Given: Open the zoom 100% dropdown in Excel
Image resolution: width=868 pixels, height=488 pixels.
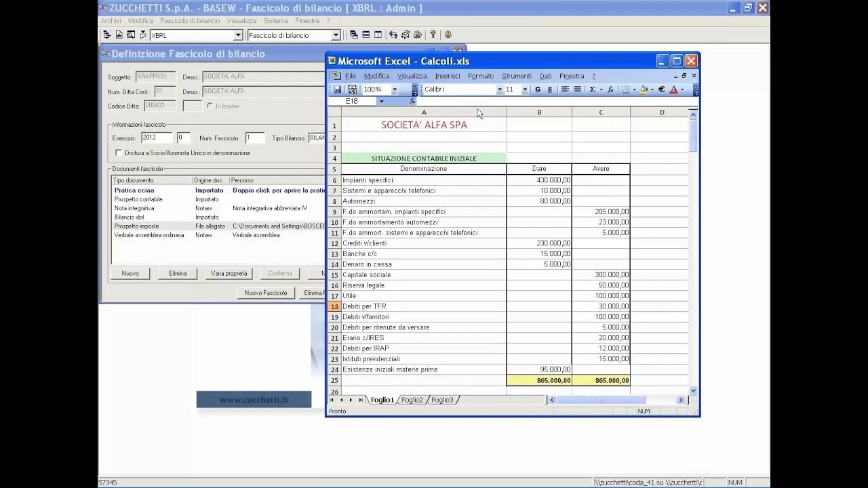Looking at the screenshot, I should [395, 89].
